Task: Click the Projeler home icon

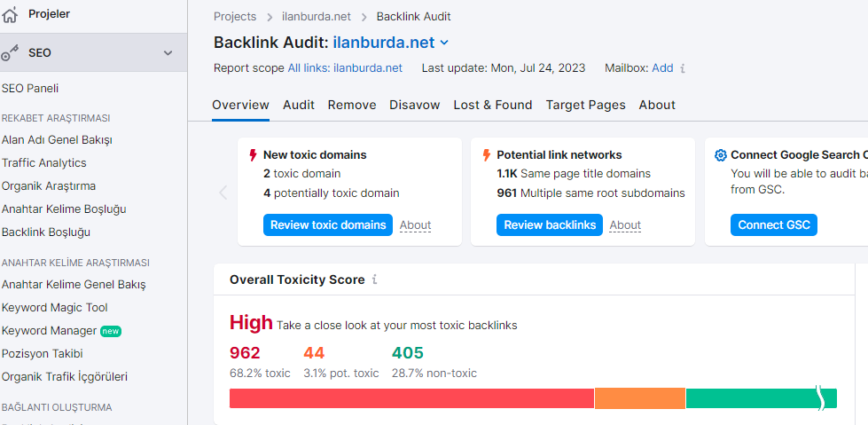Action: pyautogui.click(x=10, y=14)
